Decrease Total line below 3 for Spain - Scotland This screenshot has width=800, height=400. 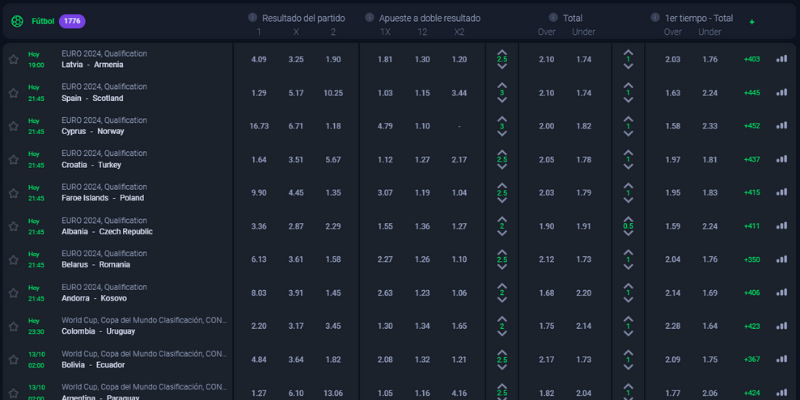[502, 100]
